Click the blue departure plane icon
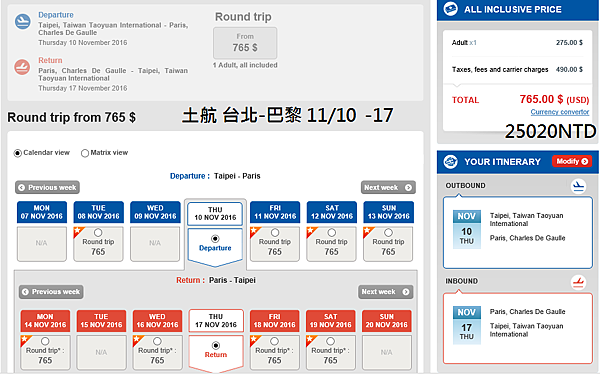600x374 pixels. click(x=23, y=21)
